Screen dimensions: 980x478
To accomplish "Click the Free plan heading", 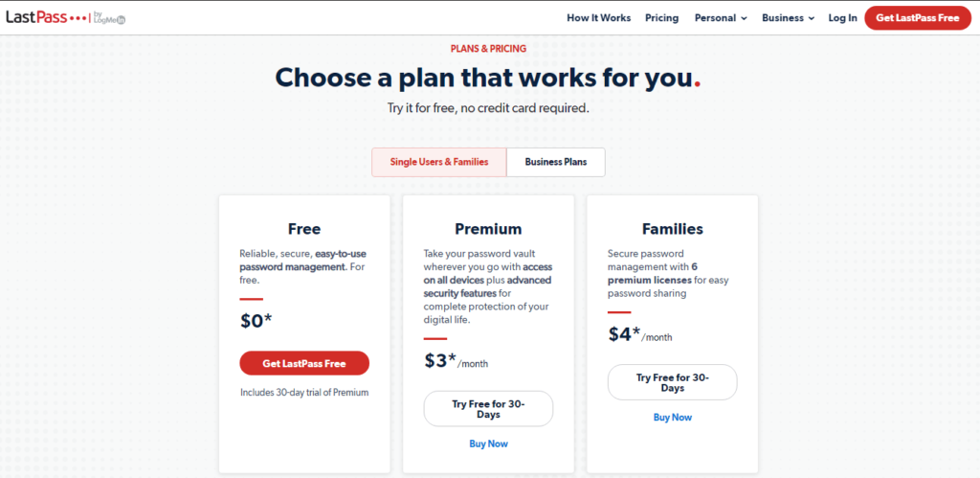I will pyautogui.click(x=304, y=229).
